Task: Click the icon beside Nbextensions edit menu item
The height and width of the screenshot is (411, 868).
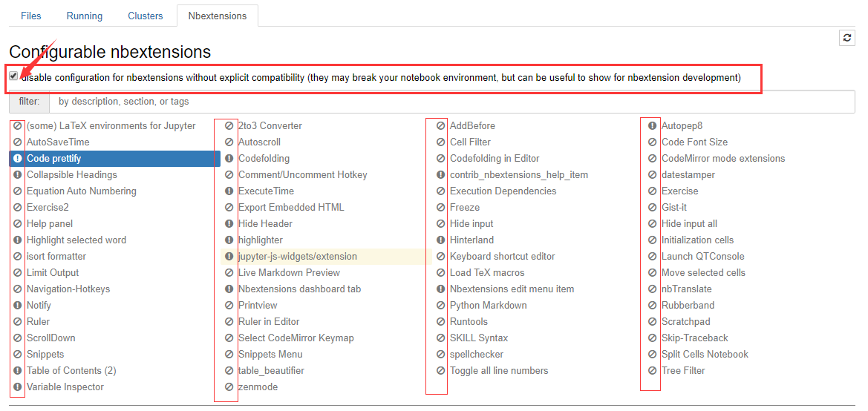Action: pos(440,289)
